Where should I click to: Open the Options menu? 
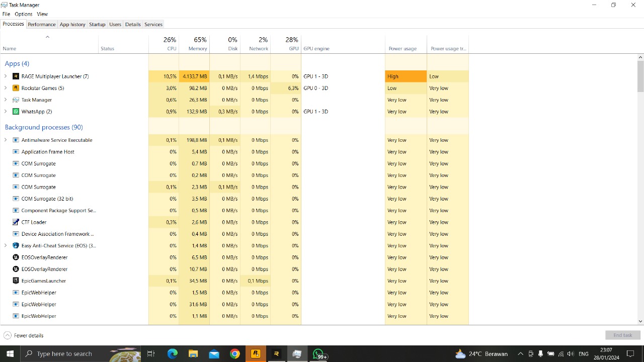(x=23, y=14)
